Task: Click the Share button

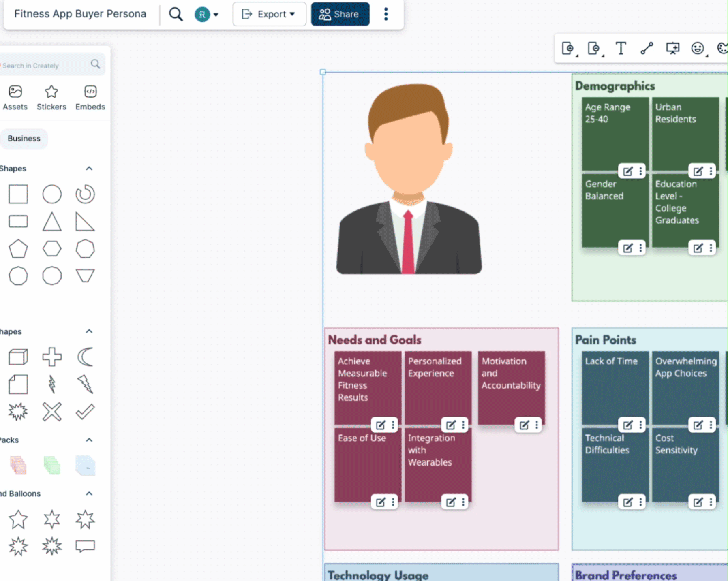Action: [340, 14]
